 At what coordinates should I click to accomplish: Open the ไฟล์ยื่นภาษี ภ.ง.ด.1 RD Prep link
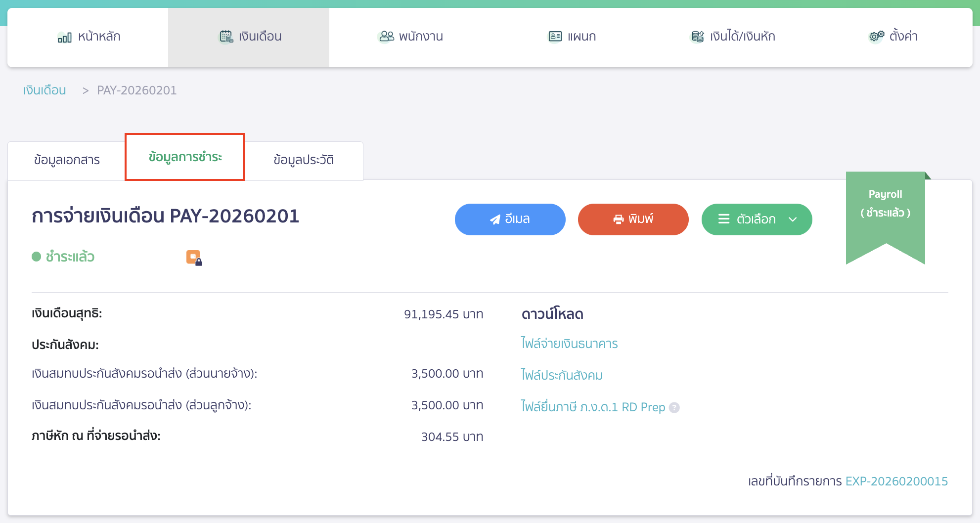tap(593, 406)
